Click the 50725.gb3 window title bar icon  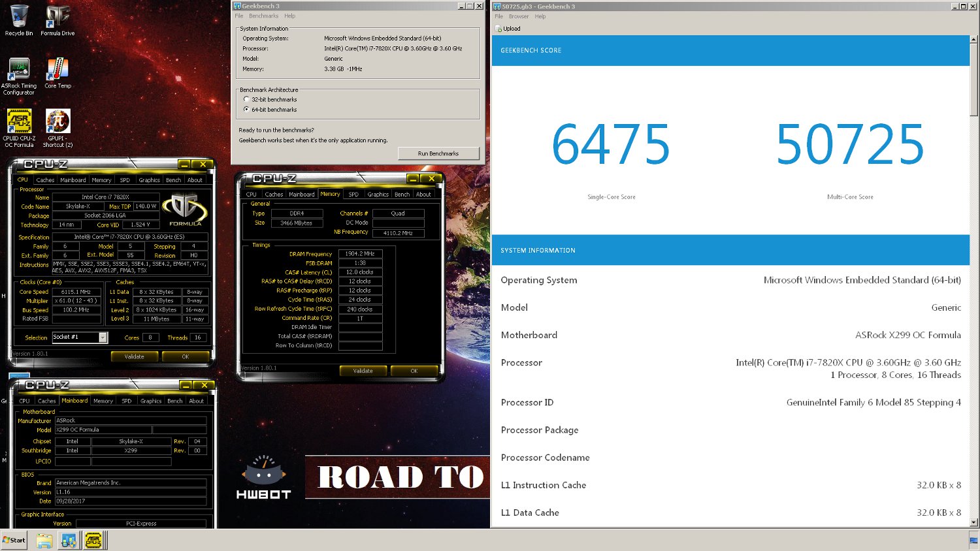(x=497, y=6)
